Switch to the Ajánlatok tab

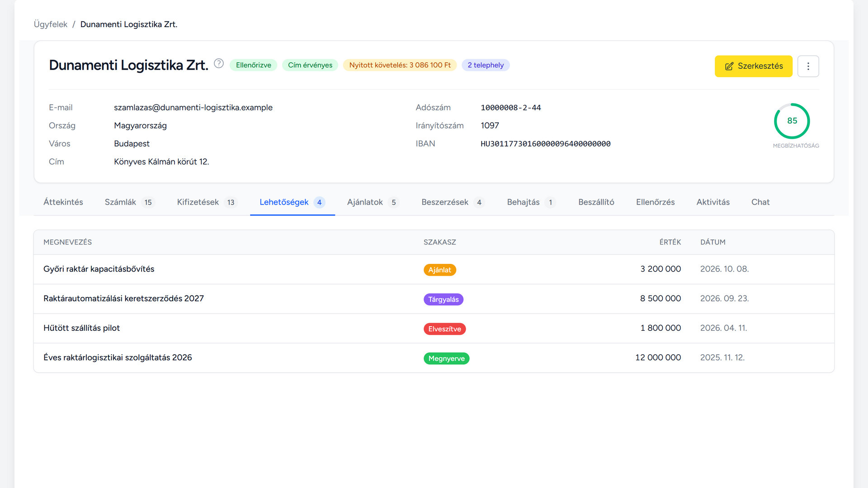tap(373, 202)
